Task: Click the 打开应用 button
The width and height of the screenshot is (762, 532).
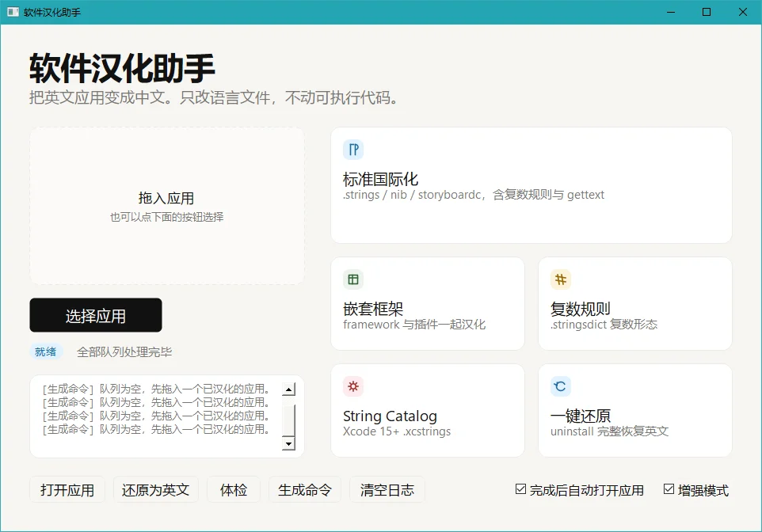Action: 67,490
